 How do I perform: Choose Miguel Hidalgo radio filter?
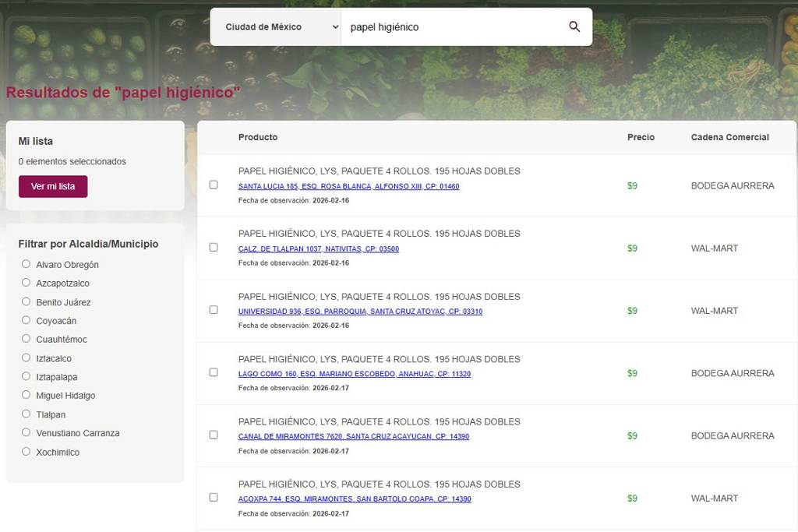tap(26, 395)
